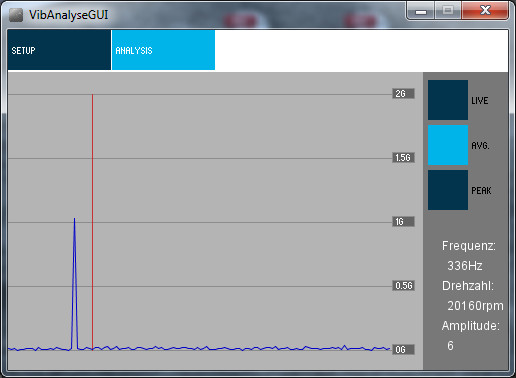This screenshot has width=516, height=378.
Task: Switch to the SETUP tab
Action: click(59, 50)
